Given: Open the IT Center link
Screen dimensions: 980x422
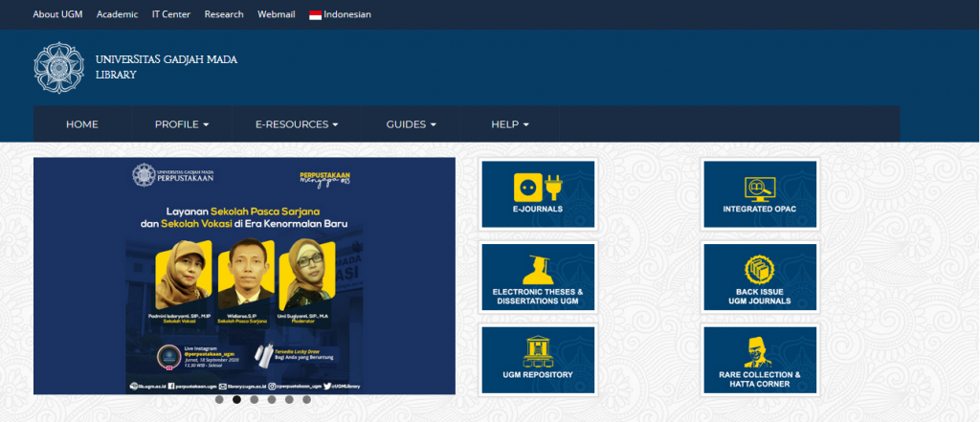Looking at the screenshot, I should click(171, 14).
